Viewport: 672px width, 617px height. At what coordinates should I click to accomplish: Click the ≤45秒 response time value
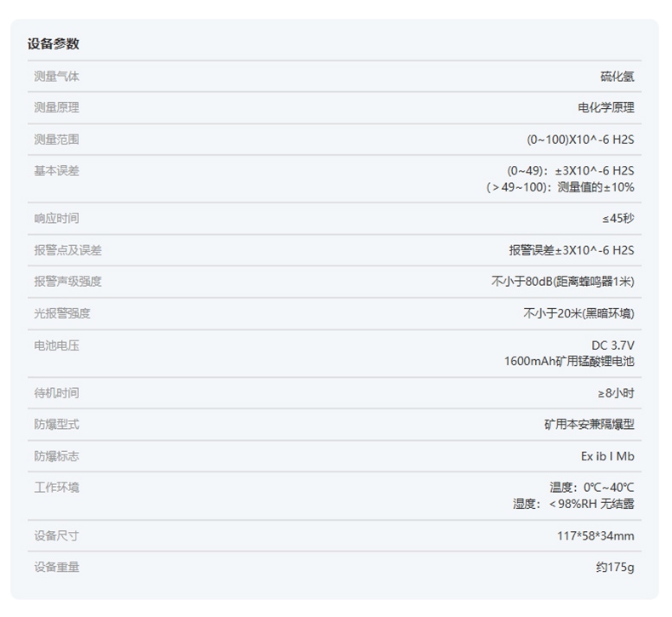(x=618, y=219)
